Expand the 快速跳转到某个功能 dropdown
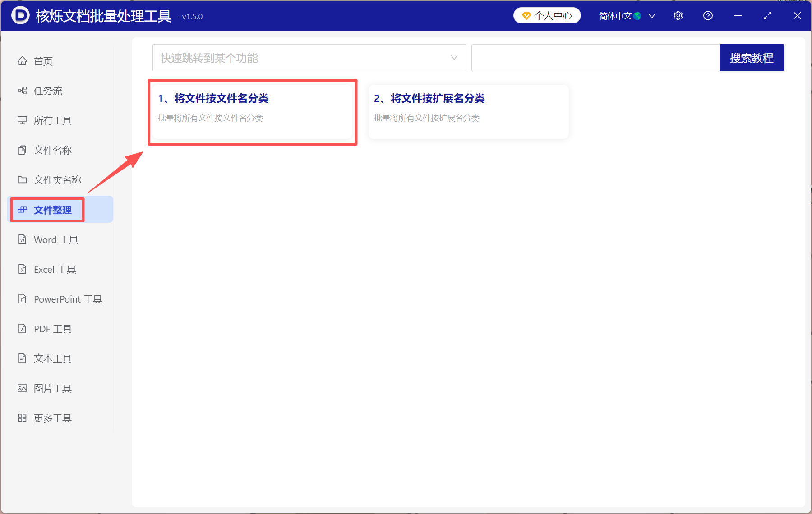The height and width of the screenshot is (514, 812). 309,58
